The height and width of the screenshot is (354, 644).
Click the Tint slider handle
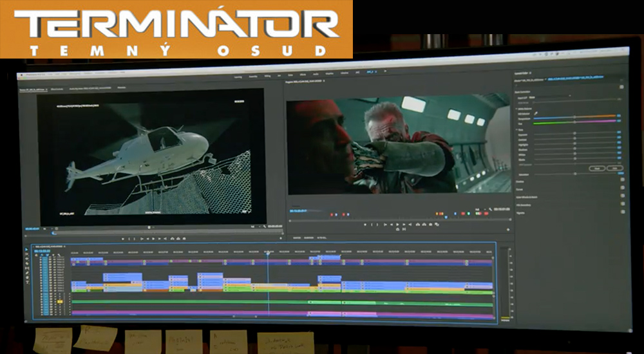coord(574,122)
